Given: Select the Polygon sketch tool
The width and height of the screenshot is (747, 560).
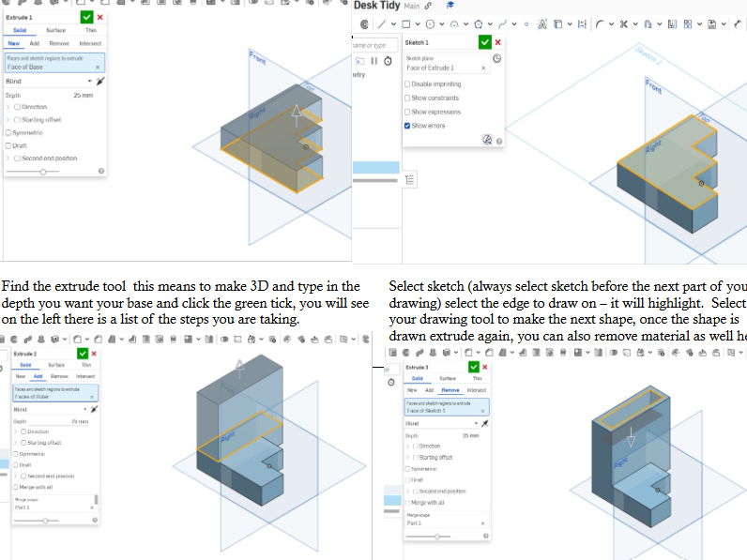Looking at the screenshot, I should tap(479, 23).
